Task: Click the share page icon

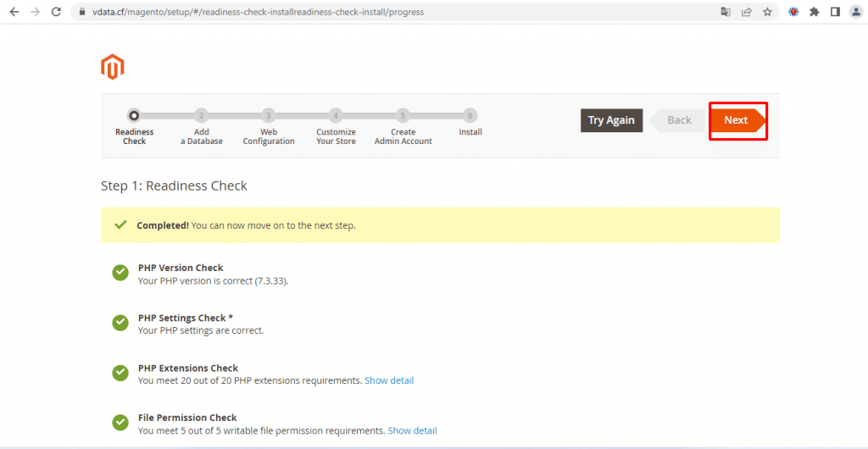Action: [746, 12]
